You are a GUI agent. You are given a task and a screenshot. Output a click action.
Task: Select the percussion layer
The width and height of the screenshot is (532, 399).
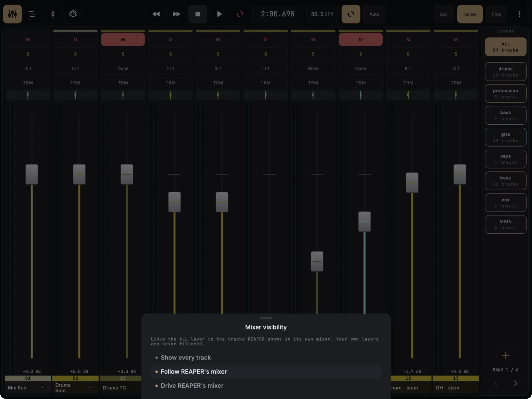click(505, 94)
